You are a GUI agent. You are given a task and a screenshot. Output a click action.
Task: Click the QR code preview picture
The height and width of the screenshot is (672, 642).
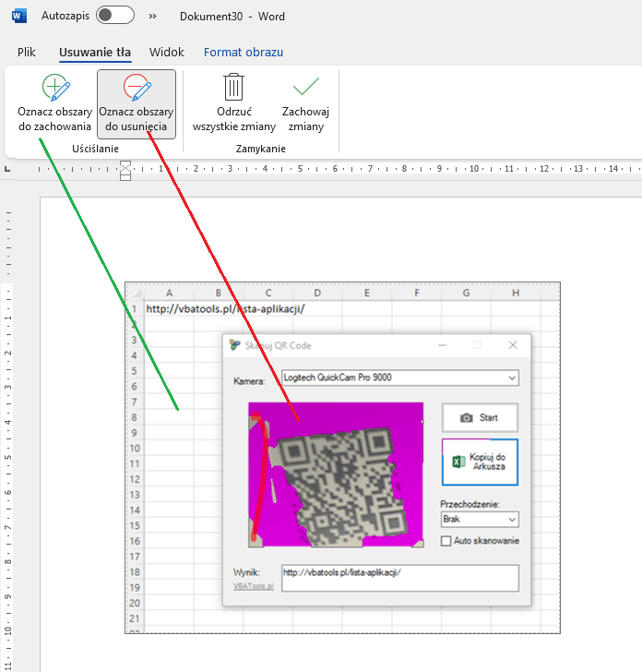(336, 474)
